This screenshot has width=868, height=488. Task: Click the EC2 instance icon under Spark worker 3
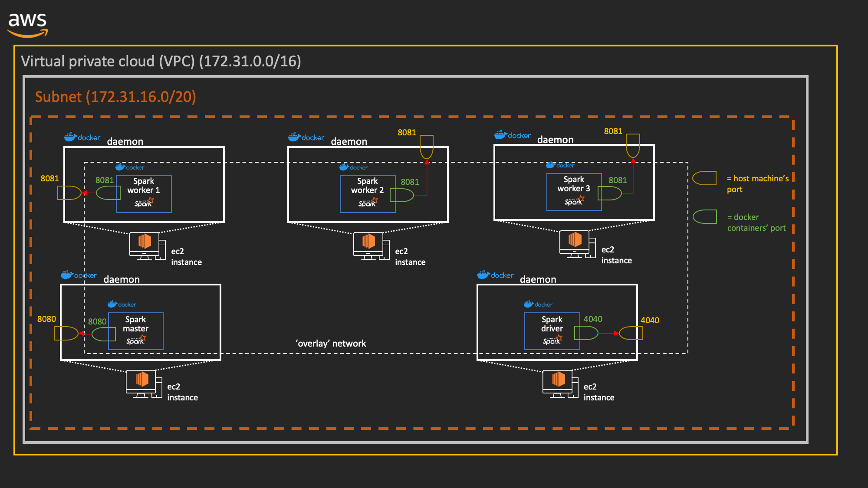tap(574, 243)
